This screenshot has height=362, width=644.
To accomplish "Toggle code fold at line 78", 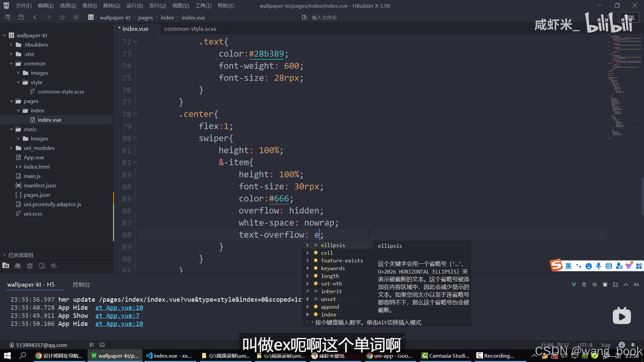I will click(136, 114).
